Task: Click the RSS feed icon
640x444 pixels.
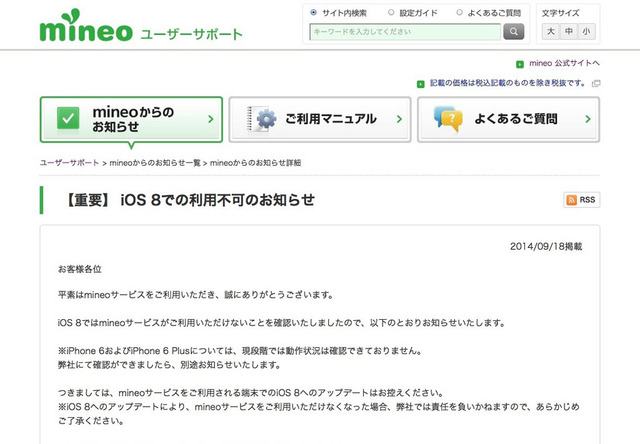Action: click(581, 200)
